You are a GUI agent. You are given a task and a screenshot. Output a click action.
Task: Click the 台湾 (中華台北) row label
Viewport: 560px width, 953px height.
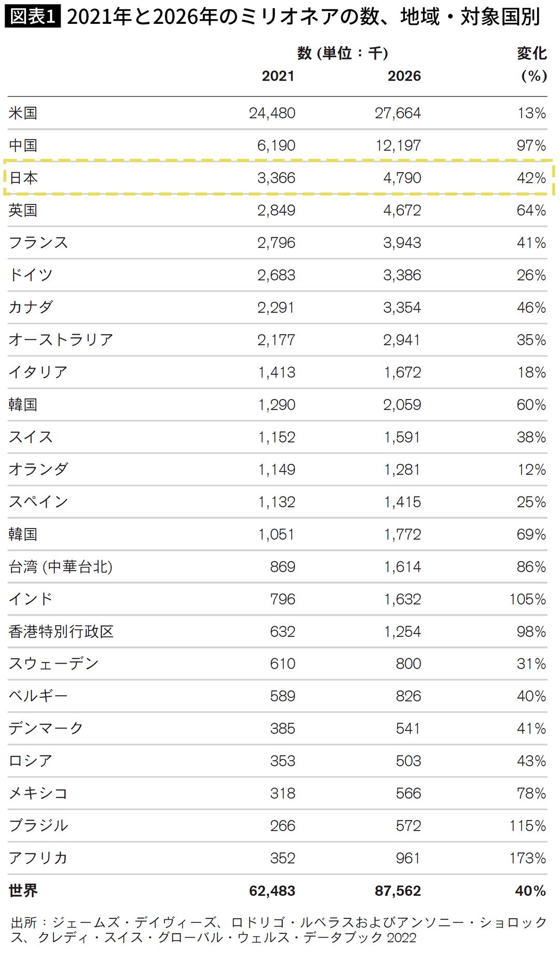coord(60,567)
